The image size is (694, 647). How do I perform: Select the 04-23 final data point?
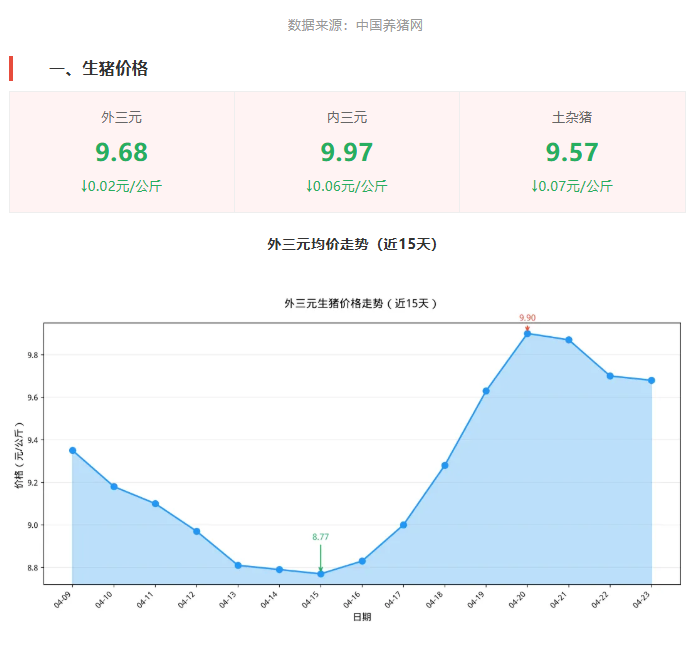[x=652, y=381]
